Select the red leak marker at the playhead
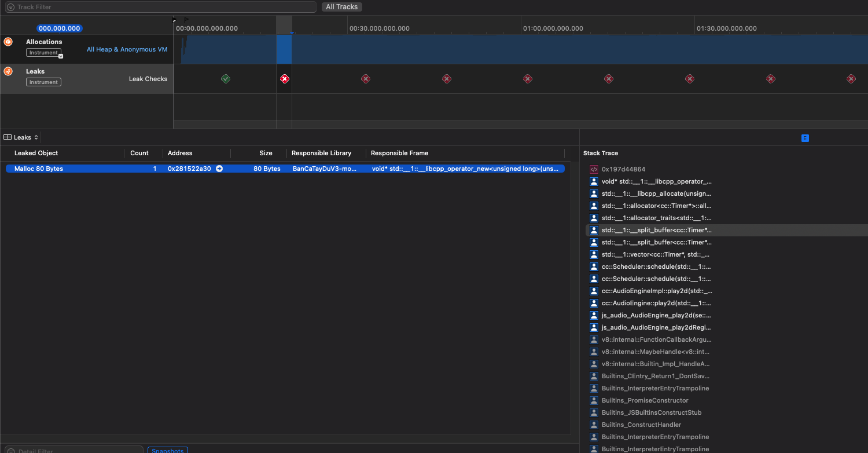 (x=284, y=78)
